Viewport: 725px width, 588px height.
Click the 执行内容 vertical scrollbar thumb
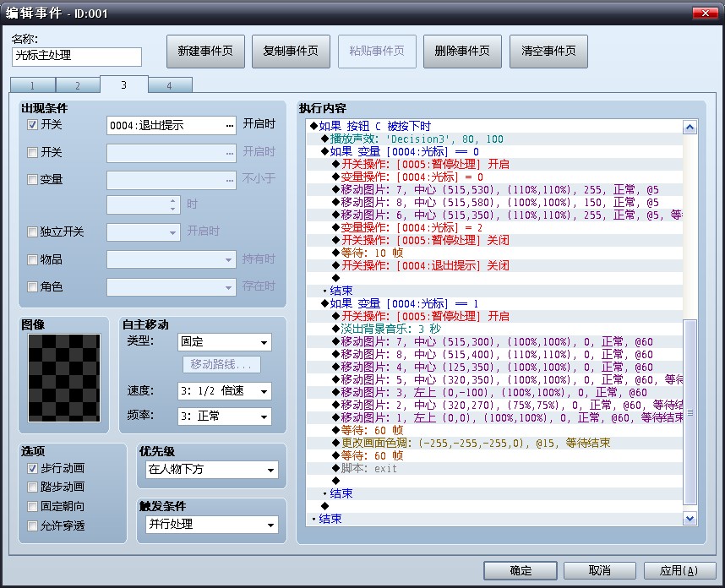point(690,412)
